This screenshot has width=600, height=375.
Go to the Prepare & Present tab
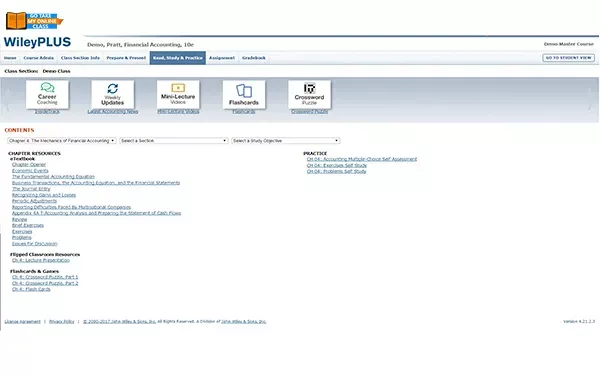pyautogui.click(x=126, y=58)
